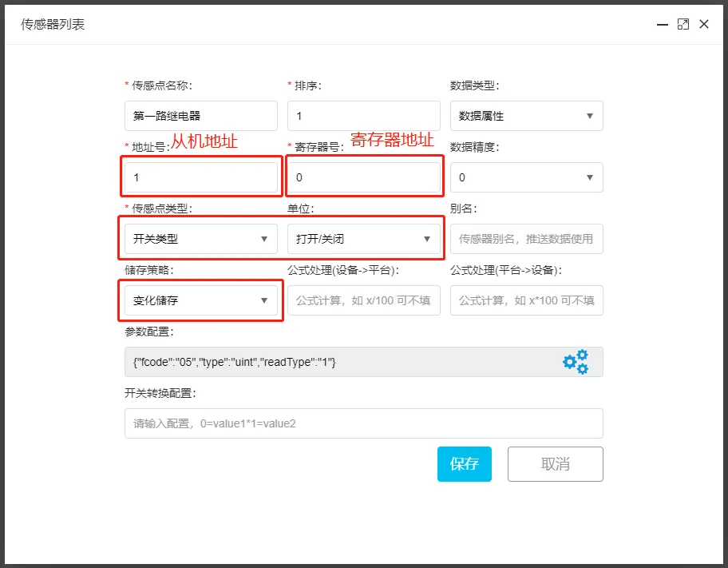Click the 开关转换配置 input field

364,423
